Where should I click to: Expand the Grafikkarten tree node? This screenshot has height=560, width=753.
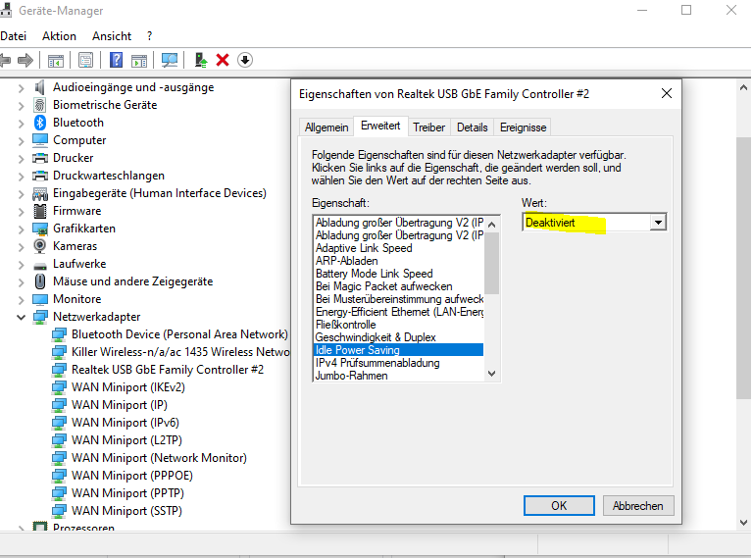click(22, 229)
